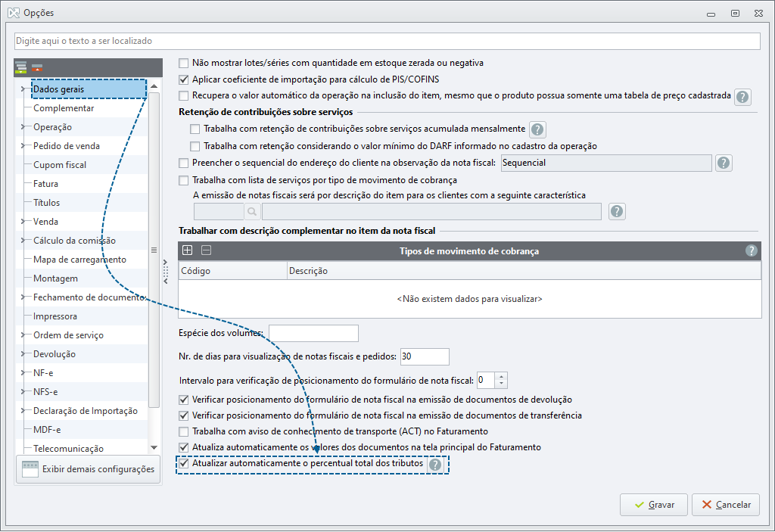Image resolution: width=775 pixels, height=532 pixels.
Task: Click the tree scrollbar up arrow
Action: coord(154,86)
